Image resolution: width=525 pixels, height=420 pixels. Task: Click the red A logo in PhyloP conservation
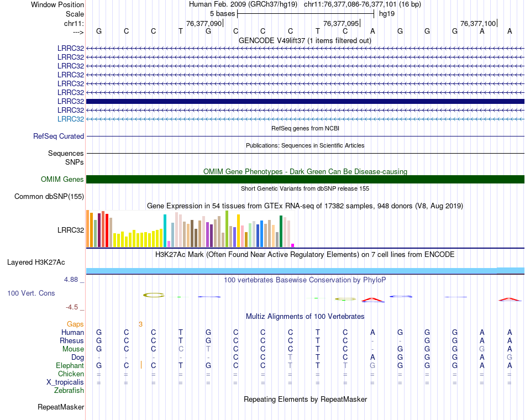(x=372, y=300)
